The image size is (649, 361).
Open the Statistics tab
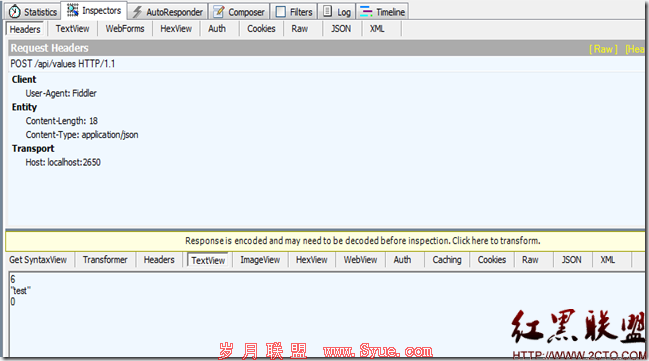[x=32, y=12]
